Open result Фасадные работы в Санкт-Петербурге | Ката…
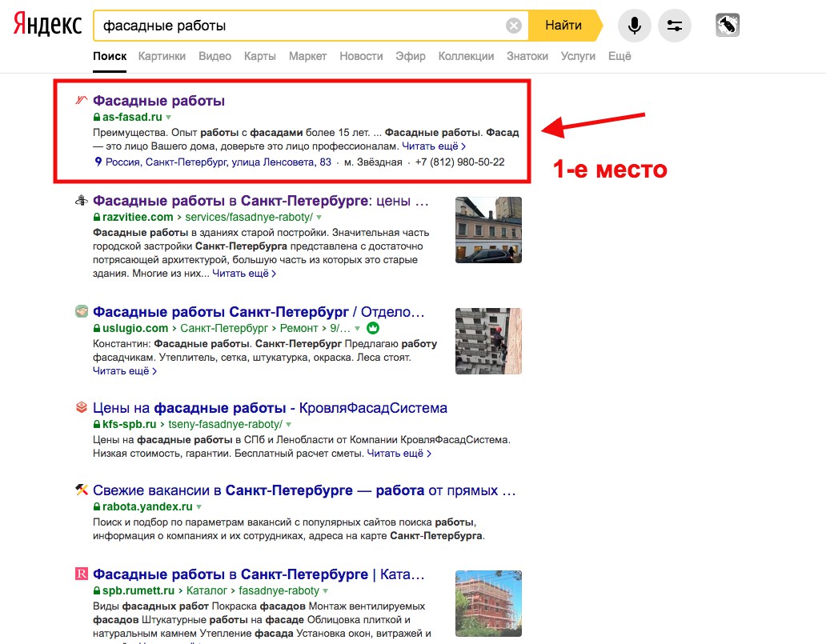Viewport: 826px width, 644px height. tap(259, 574)
